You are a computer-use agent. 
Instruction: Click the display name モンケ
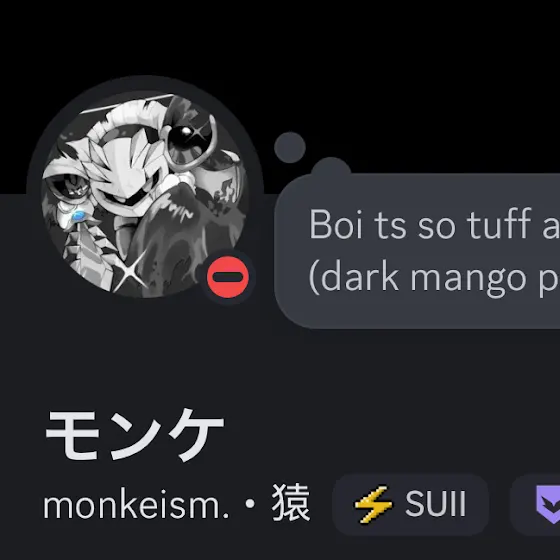pos(135,435)
